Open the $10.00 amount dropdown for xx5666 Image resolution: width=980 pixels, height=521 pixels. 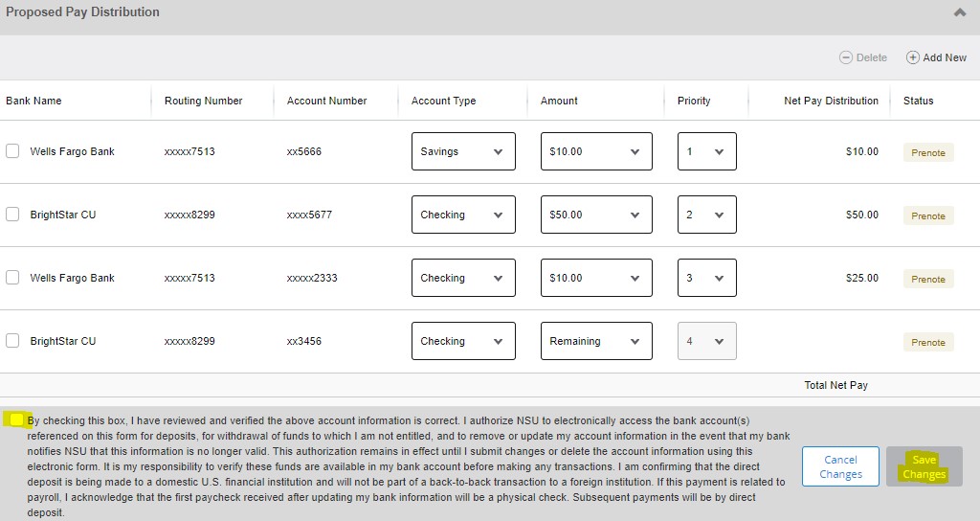(x=596, y=151)
